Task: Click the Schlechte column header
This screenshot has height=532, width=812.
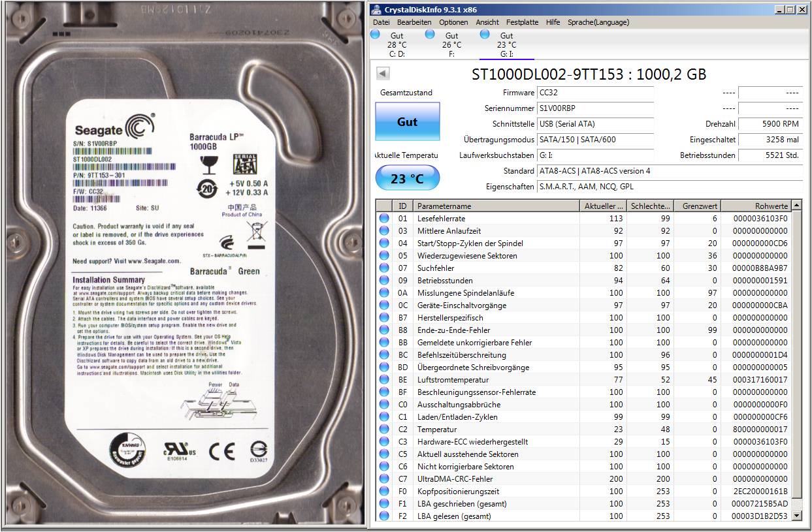Action: pos(650,206)
